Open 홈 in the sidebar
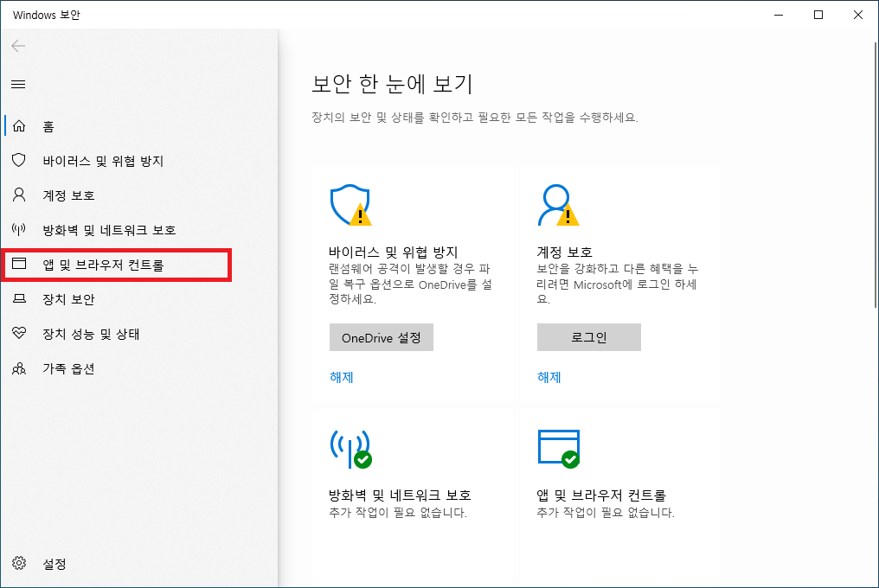Screen dimensions: 879x588 [x=139, y=126]
